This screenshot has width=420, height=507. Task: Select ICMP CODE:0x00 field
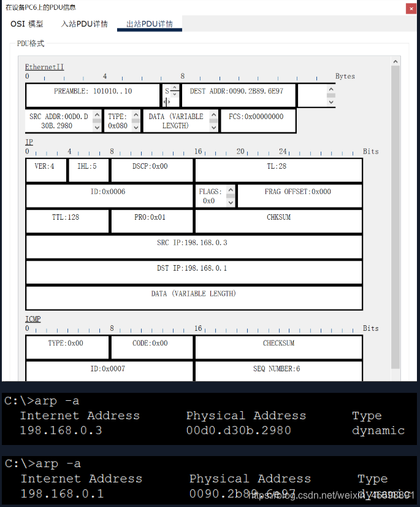coord(152,347)
